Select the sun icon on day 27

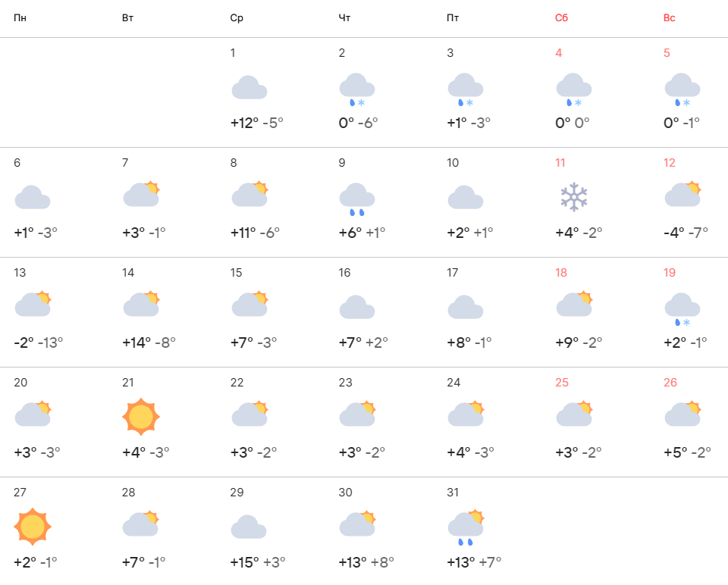tap(33, 527)
